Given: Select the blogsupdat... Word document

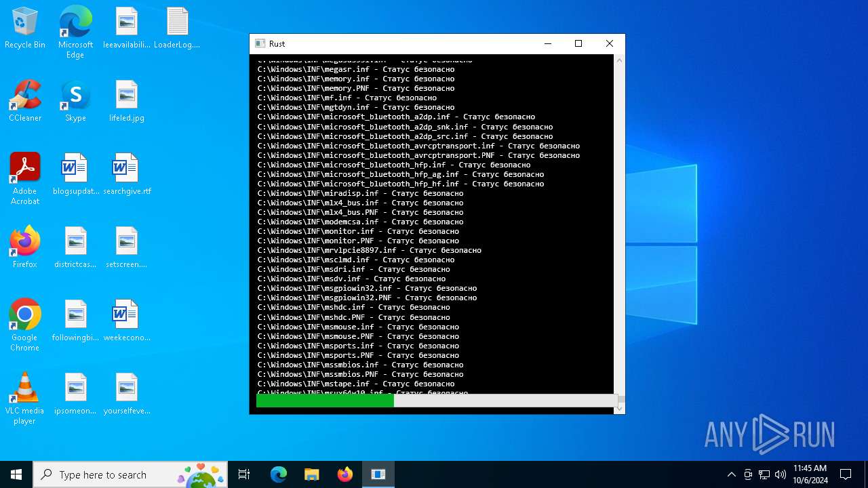Looking at the screenshot, I should [75, 175].
